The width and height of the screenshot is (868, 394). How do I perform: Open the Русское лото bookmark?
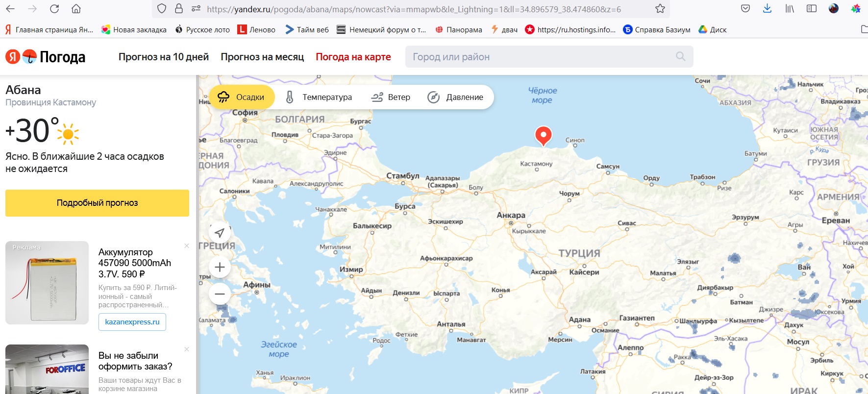202,30
